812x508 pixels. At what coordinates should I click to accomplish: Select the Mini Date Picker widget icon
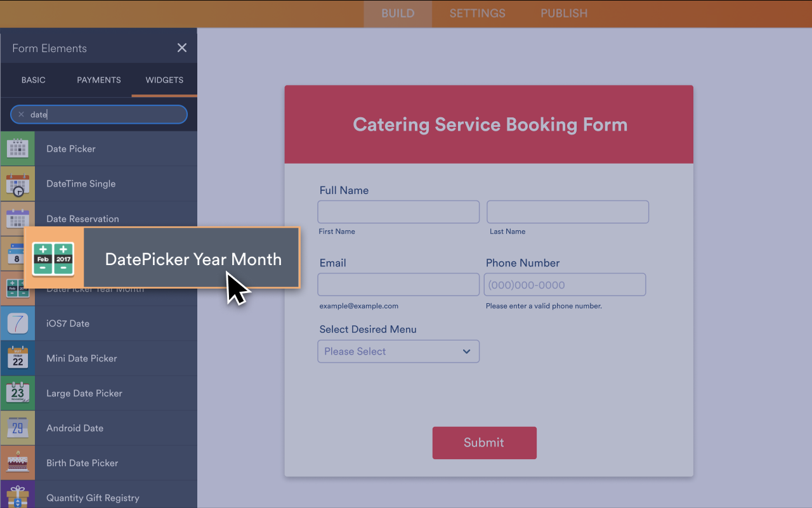18,358
